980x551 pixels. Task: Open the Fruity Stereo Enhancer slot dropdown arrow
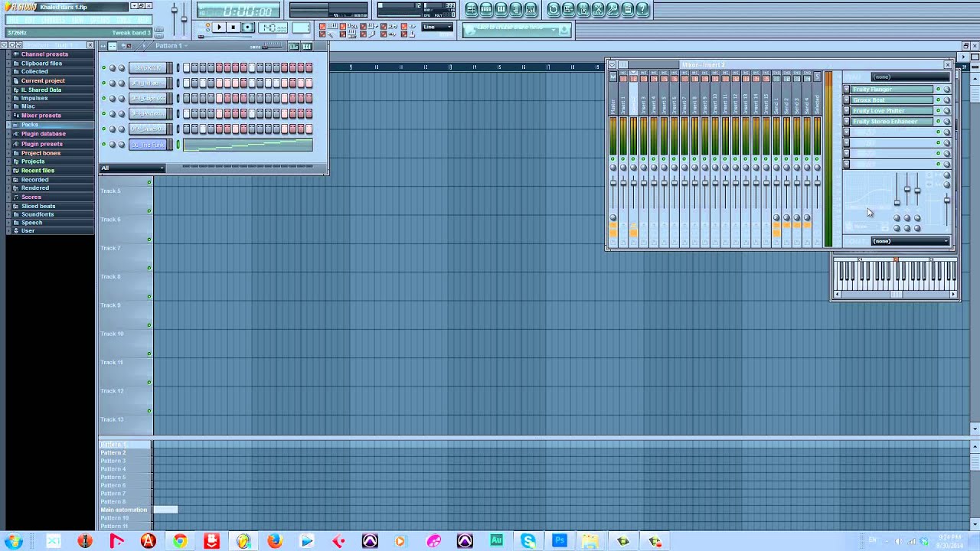(x=847, y=122)
